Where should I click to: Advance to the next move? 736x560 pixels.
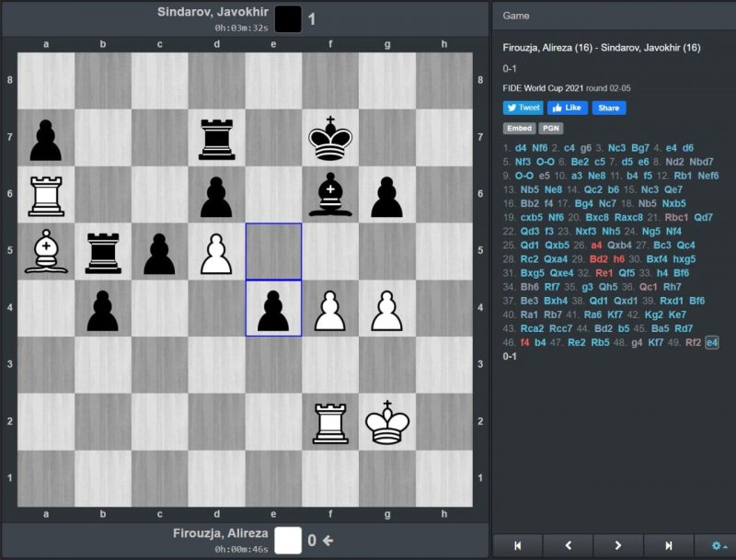click(x=617, y=545)
